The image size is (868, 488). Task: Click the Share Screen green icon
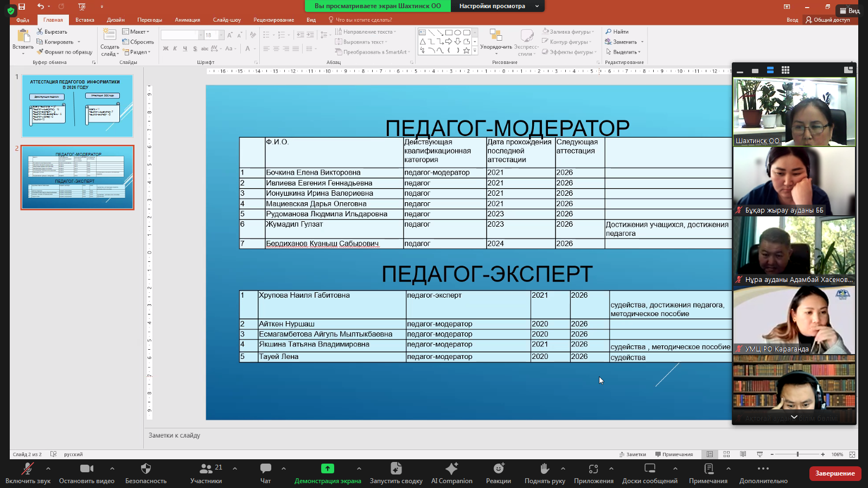(x=328, y=469)
